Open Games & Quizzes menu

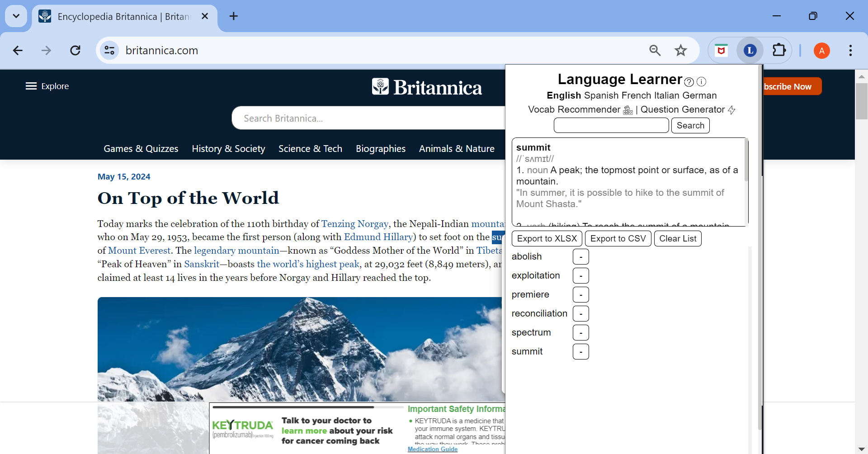click(x=141, y=148)
